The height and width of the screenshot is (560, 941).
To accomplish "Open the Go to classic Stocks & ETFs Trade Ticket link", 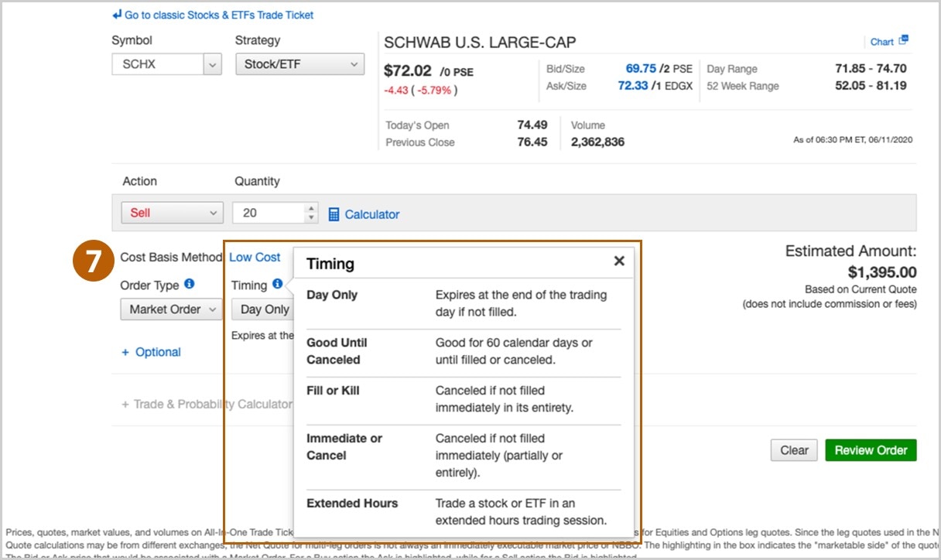I will coord(219,15).
